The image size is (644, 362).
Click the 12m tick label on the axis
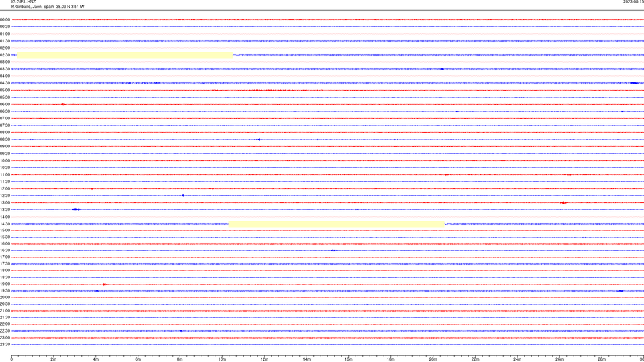264,359
